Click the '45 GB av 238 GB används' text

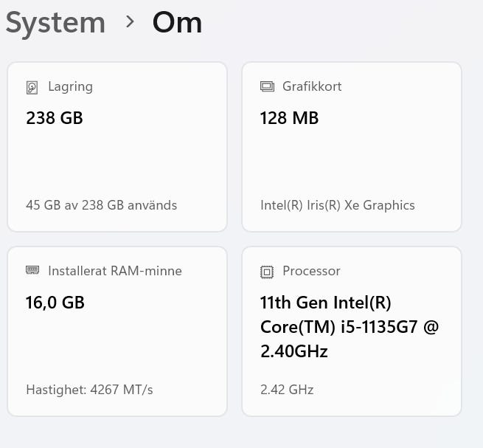(101, 205)
